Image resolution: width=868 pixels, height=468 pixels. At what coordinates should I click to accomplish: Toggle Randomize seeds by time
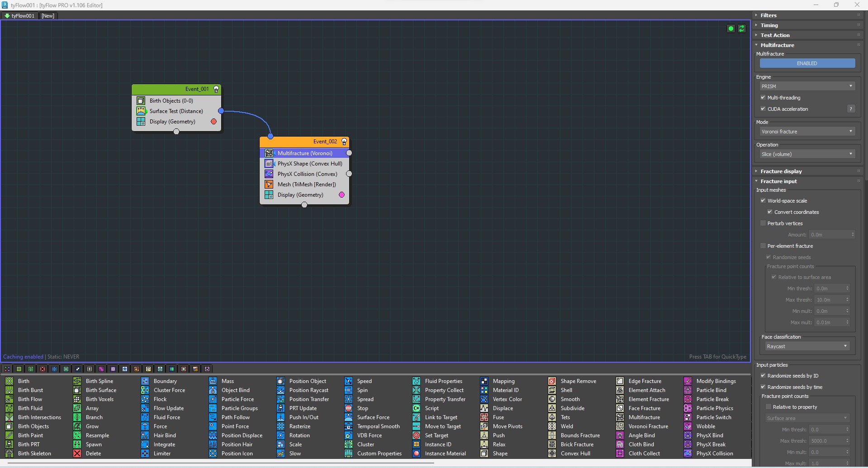[763, 387]
